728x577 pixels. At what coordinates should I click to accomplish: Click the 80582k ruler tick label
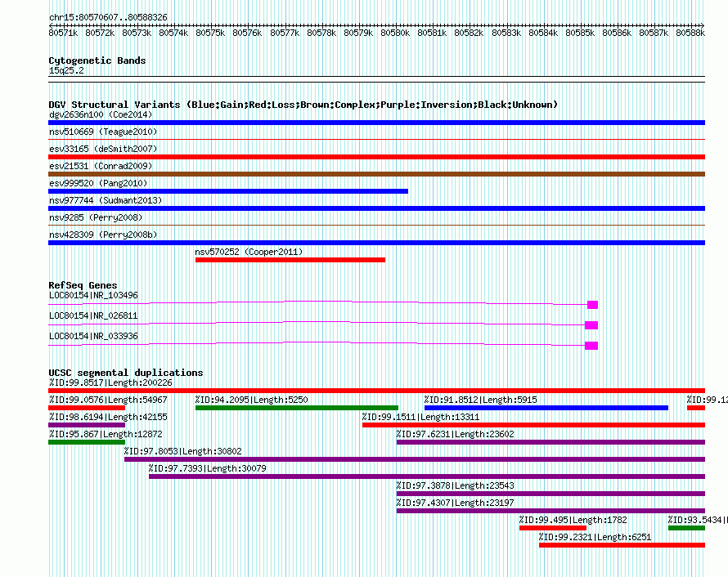469,33
